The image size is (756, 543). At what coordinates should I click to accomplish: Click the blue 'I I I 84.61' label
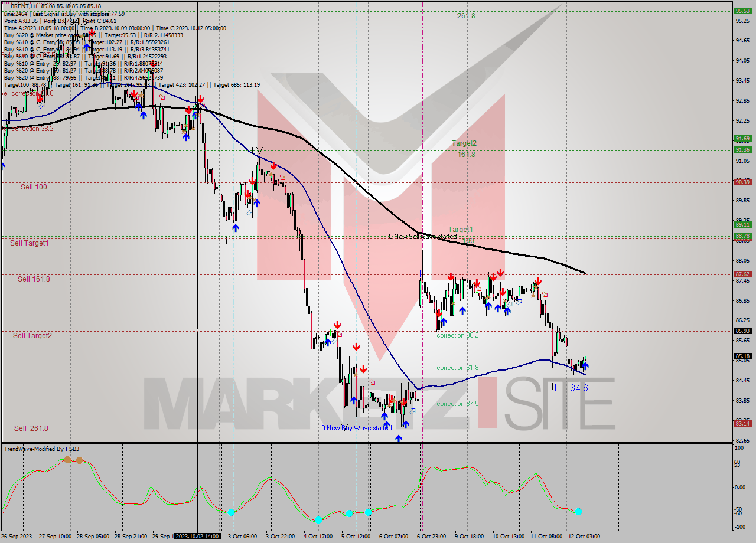[x=572, y=388]
